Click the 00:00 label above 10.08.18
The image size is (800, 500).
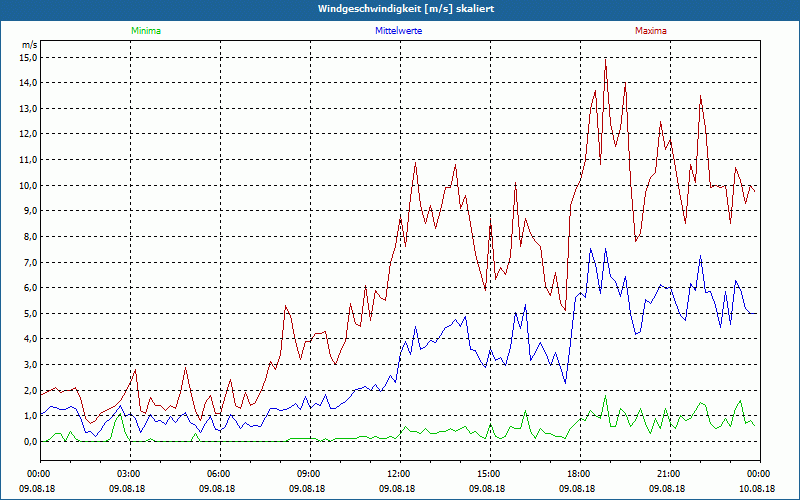click(760, 474)
